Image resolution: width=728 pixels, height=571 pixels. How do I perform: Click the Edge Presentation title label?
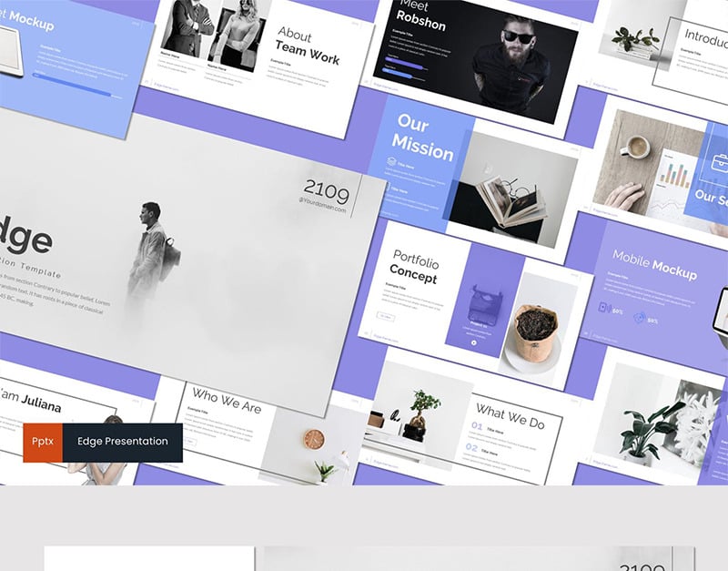(x=123, y=442)
